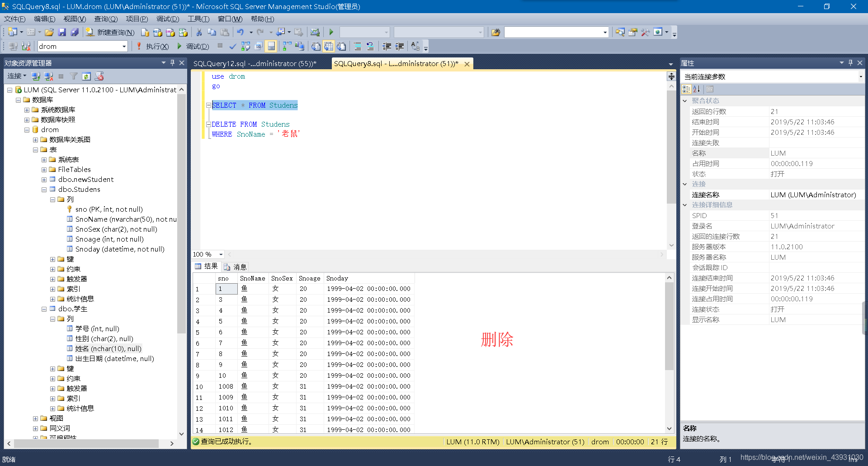Image resolution: width=868 pixels, height=466 pixels.
Task: Collapse the dbo.Studens table node
Action: tap(44, 190)
